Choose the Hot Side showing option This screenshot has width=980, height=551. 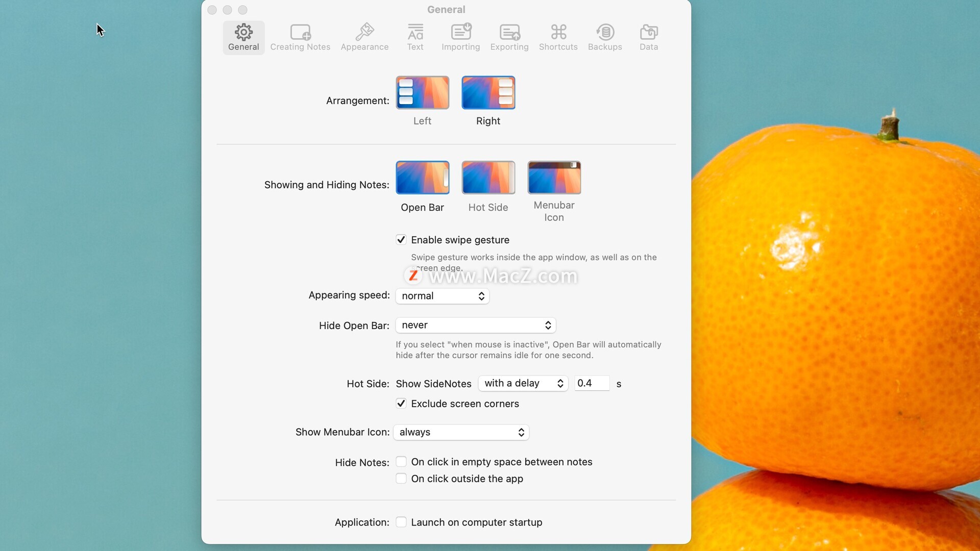pyautogui.click(x=488, y=178)
